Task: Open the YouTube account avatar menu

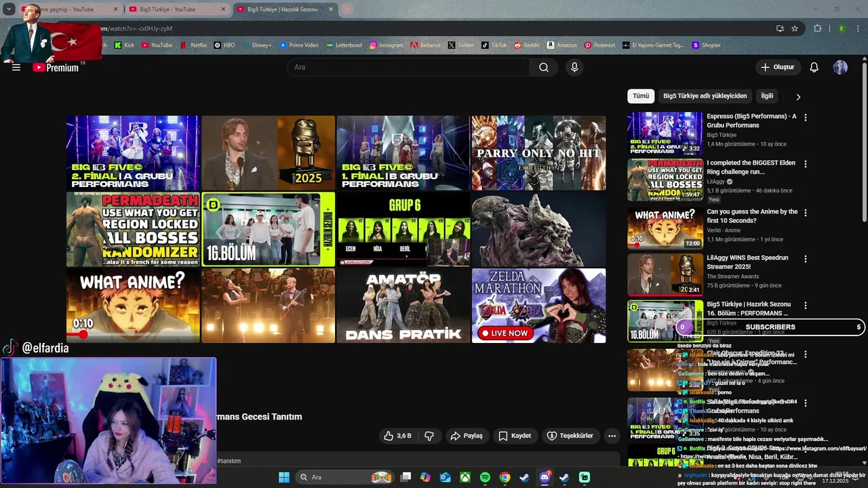Action: [x=840, y=67]
